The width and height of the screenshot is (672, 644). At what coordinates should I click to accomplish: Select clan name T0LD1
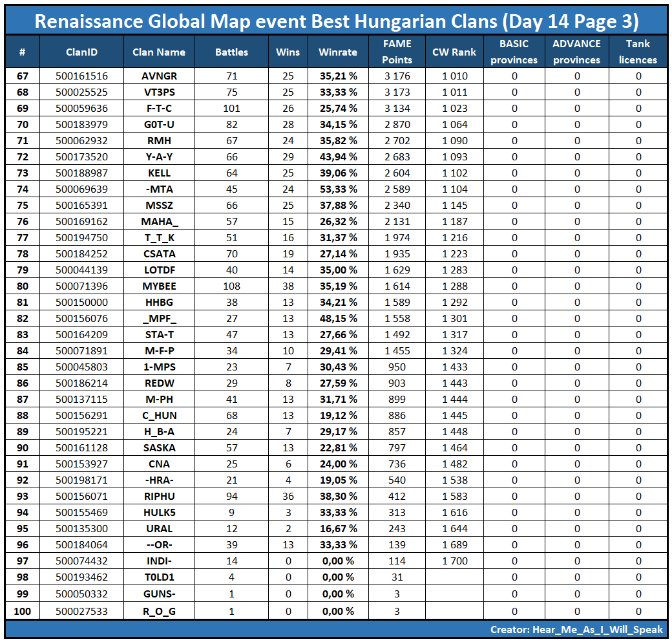pos(160,577)
